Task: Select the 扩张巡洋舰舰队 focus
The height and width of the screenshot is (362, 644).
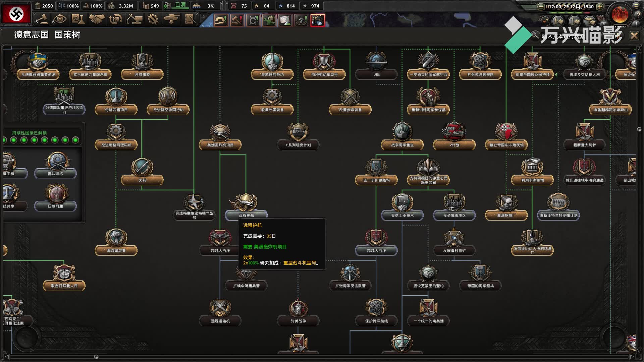Action: [480, 66]
